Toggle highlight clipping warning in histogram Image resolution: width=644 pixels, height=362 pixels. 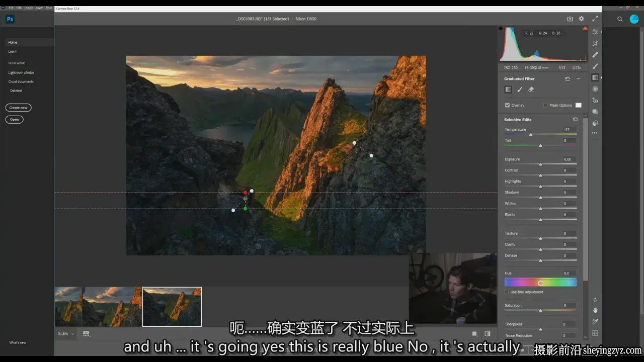[585, 29]
